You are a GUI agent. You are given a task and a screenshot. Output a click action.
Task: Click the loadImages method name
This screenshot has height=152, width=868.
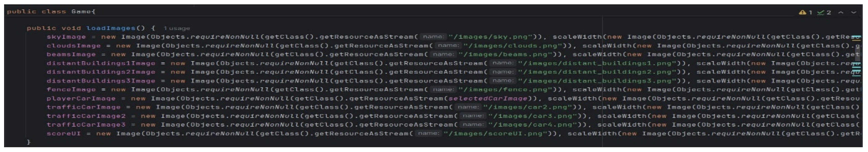pos(111,28)
